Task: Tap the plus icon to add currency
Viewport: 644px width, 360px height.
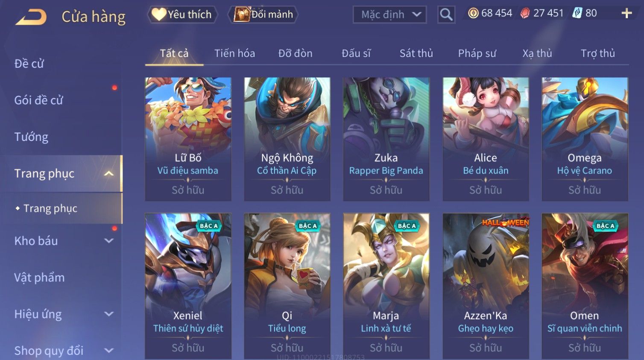Action: pos(626,14)
